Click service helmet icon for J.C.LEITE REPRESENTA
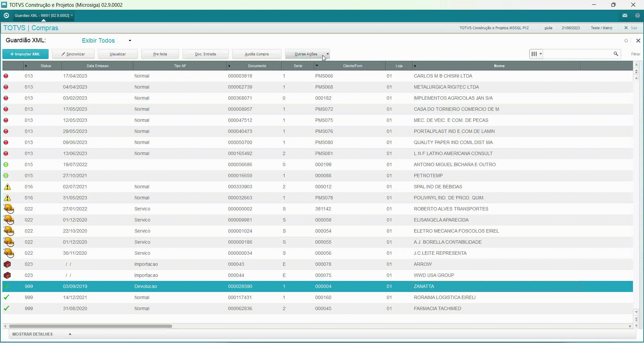Viewport: 644px width, 343px height. (x=9, y=253)
